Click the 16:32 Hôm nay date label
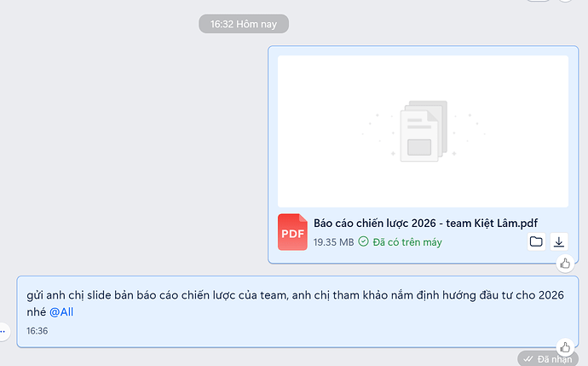 pyautogui.click(x=244, y=24)
